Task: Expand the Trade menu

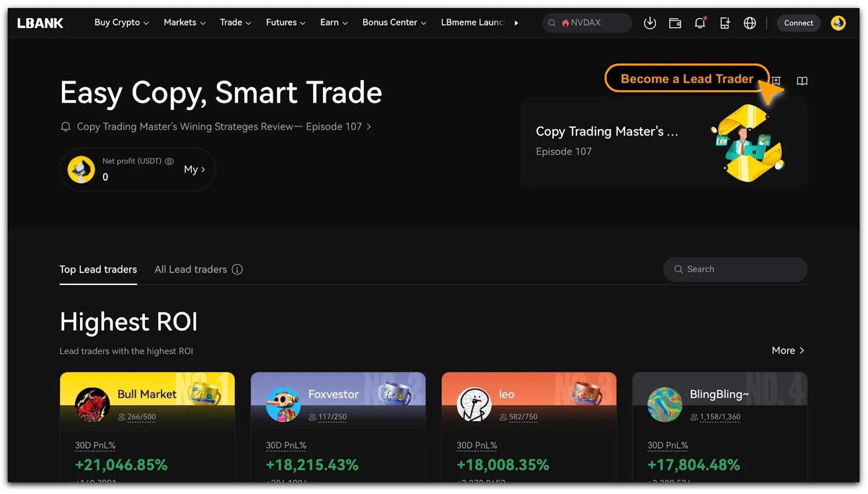Action: (235, 22)
